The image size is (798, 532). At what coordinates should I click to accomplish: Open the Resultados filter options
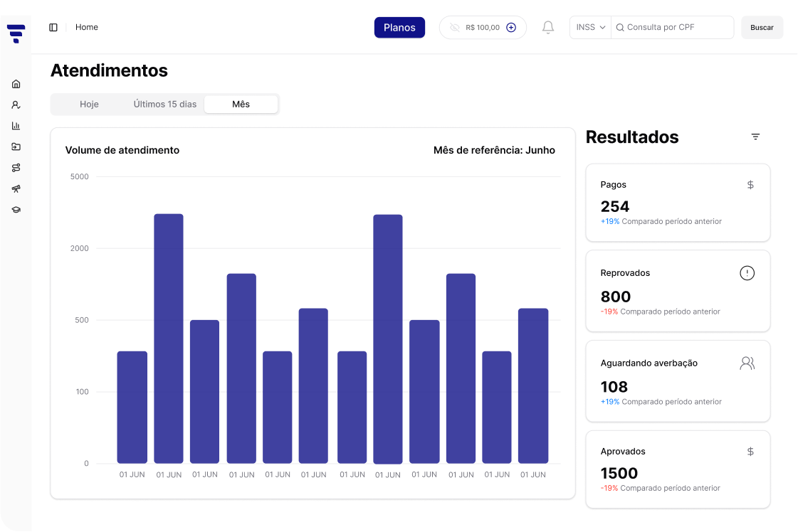755,137
